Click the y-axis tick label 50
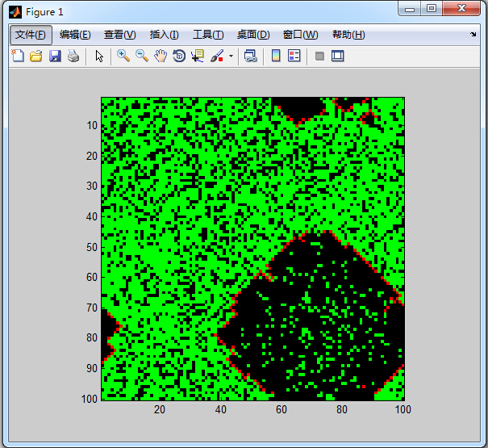This screenshot has width=488, height=448. [x=92, y=247]
